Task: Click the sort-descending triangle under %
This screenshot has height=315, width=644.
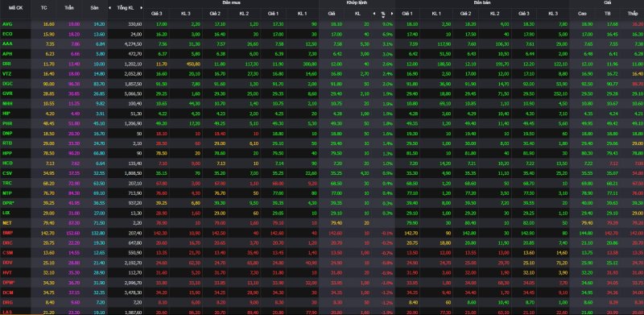Action: point(383,17)
